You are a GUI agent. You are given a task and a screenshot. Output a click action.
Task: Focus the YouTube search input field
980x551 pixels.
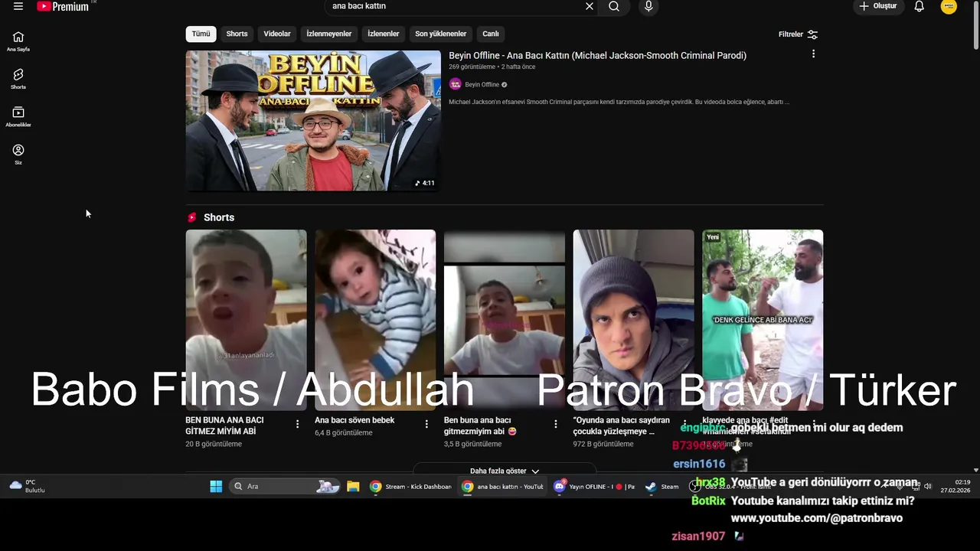pyautogui.click(x=455, y=6)
